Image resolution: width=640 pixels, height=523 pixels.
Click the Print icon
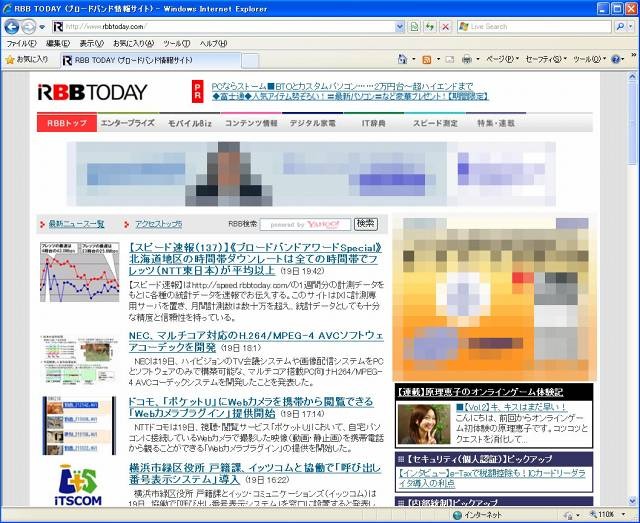click(467, 60)
